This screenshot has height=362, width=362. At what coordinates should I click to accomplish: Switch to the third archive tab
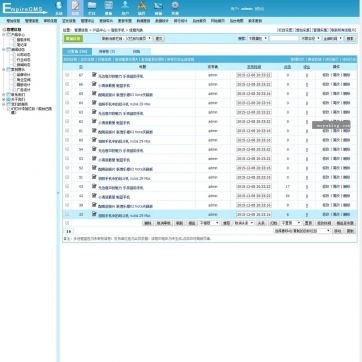click(x=136, y=52)
